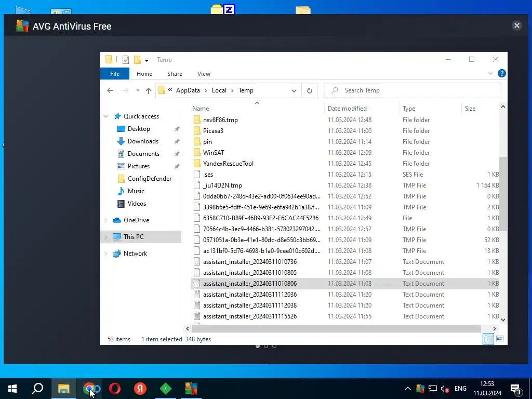Open address bar history dropdown
Viewport: 532px width, 399px height.
294,90
